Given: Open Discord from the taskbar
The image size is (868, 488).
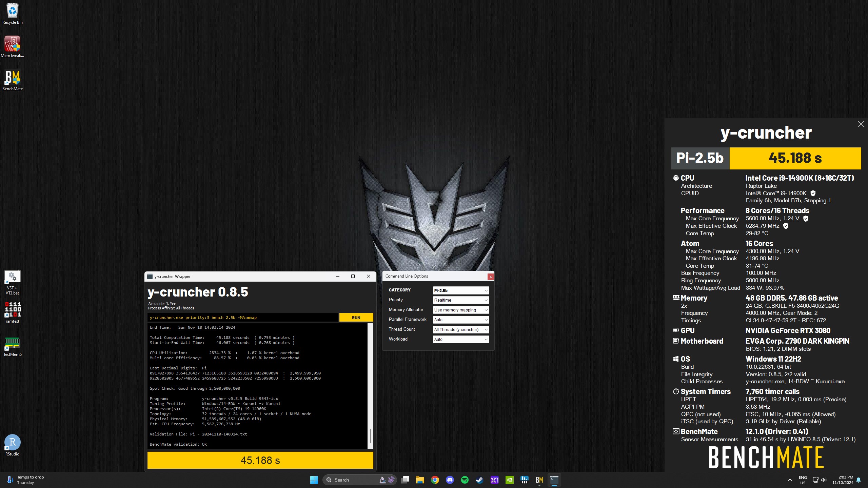Looking at the screenshot, I should pyautogui.click(x=450, y=480).
